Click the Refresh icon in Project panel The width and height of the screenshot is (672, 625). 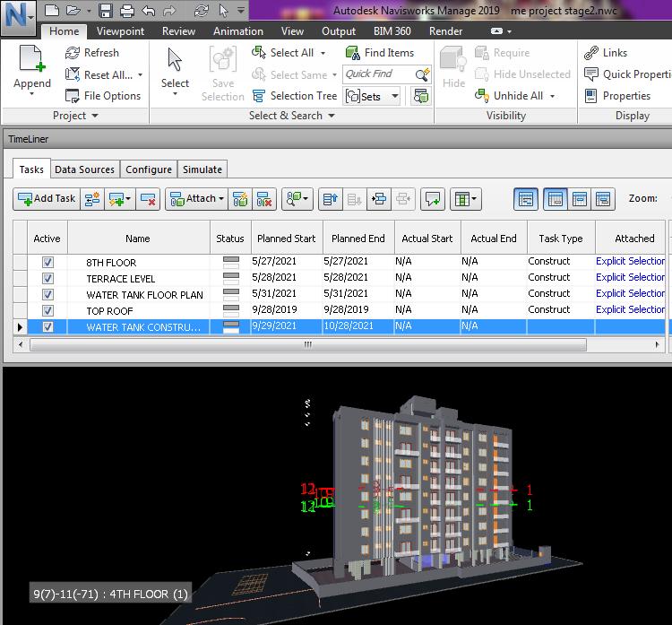pos(73,53)
